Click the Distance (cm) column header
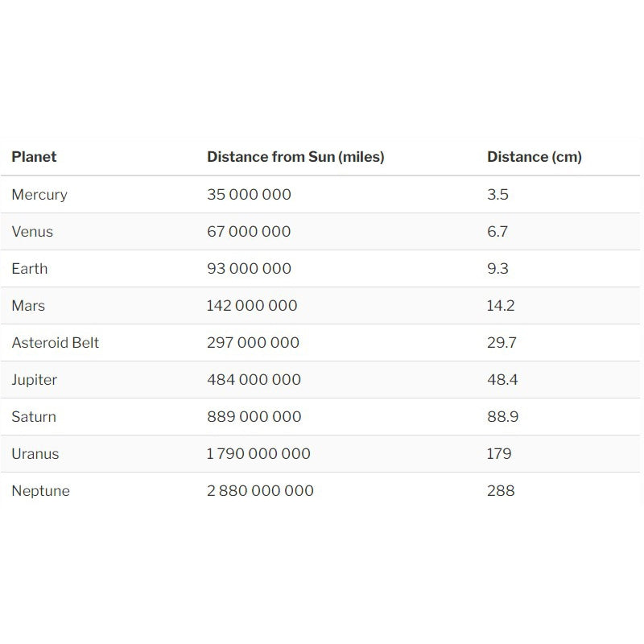The height and width of the screenshot is (644, 644). point(534,157)
